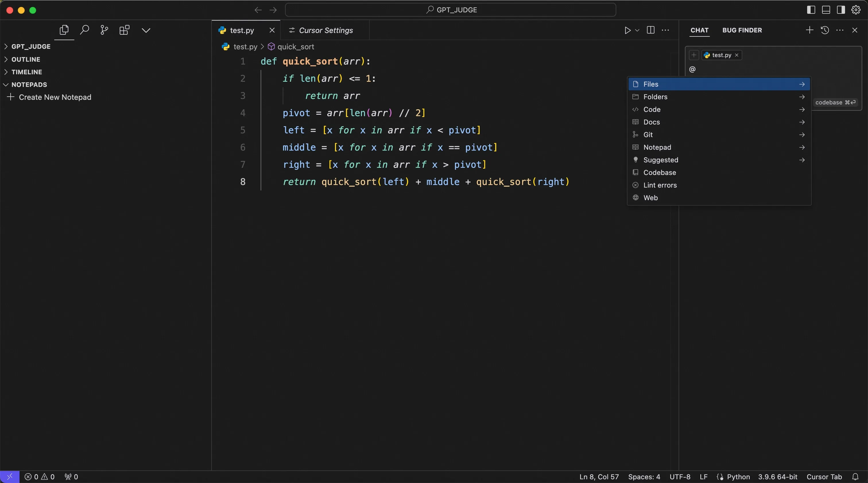Select Folders in mention menu
The image size is (868, 483).
pyautogui.click(x=719, y=97)
